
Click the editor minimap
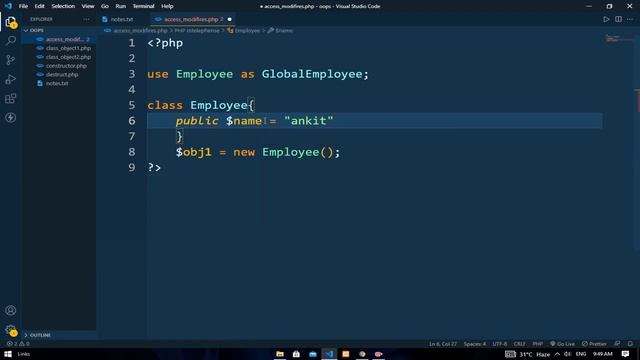click(620, 39)
